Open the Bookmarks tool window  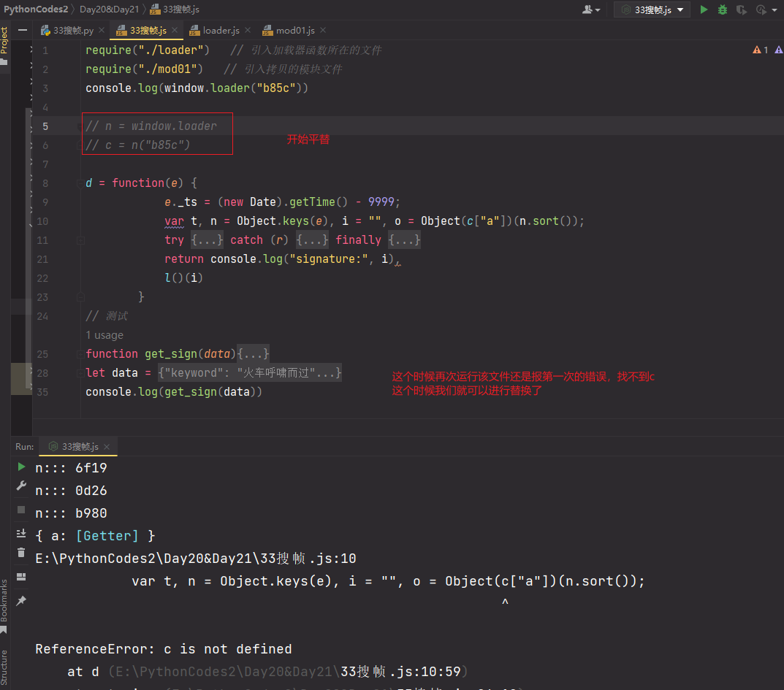click(x=4, y=606)
